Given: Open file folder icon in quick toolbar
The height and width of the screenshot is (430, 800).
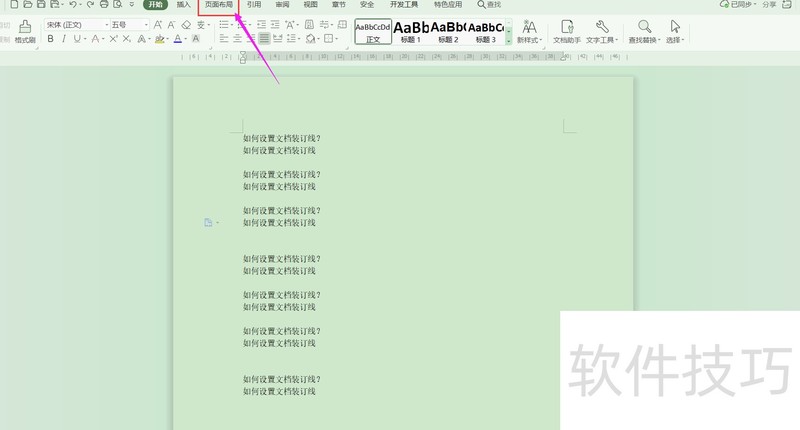Looking at the screenshot, I should (28, 4).
